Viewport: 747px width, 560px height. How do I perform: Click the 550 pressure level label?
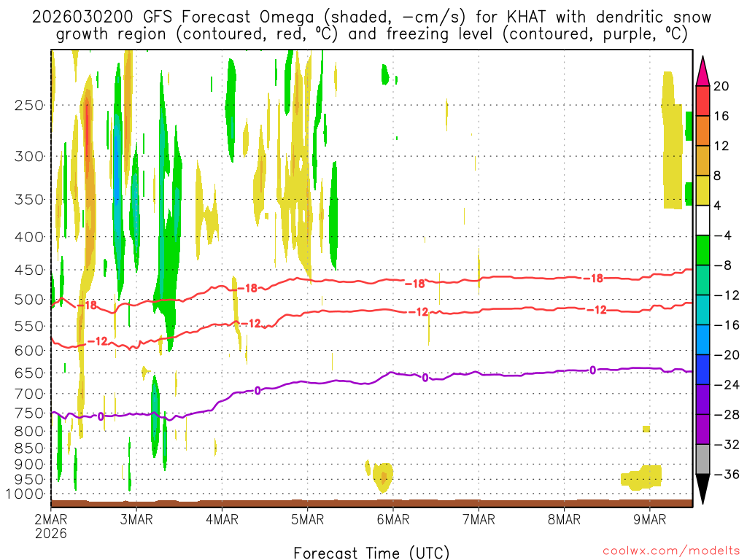[x=29, y=326]
